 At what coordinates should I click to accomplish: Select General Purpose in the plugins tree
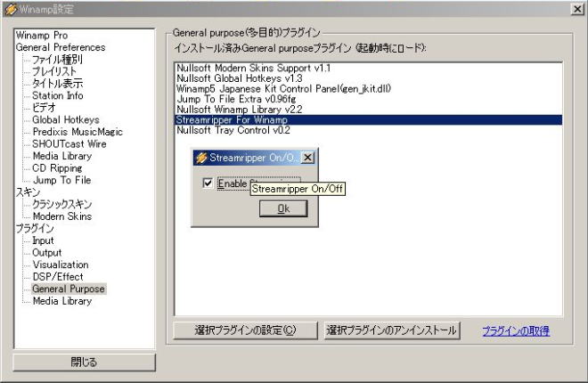(x=69, y=289)
